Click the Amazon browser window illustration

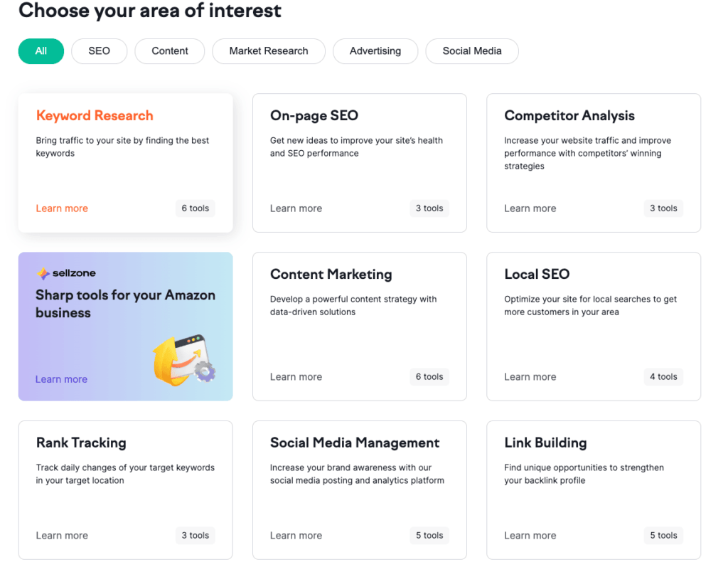point(185,358)
